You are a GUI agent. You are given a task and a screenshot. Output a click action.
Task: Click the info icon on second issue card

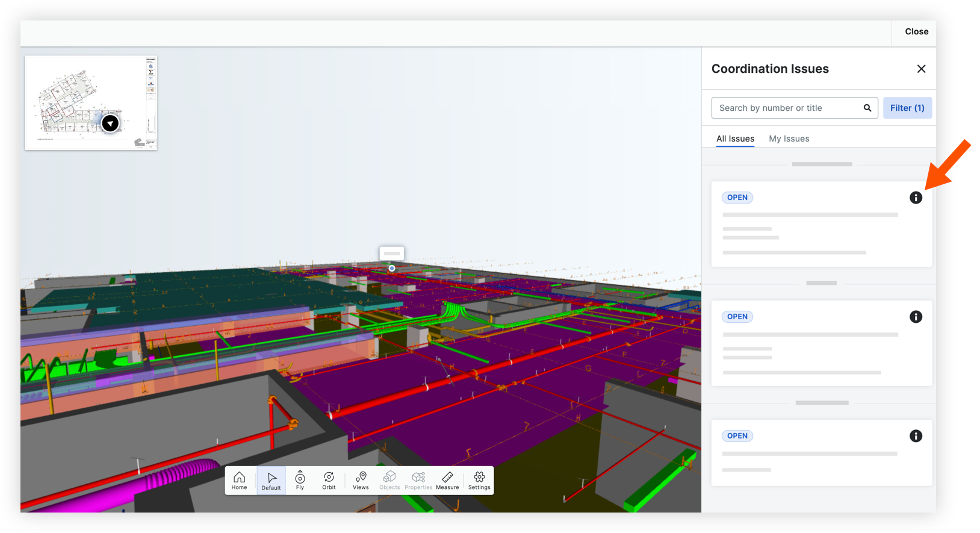click(916, 317)
